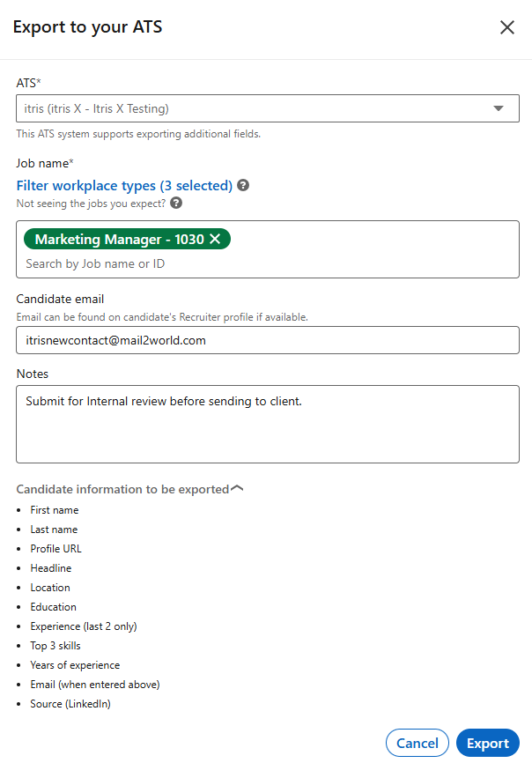This screenshot has width=532, height=763.
Task: Click into the Notes text area
Action: pos(268,424)
